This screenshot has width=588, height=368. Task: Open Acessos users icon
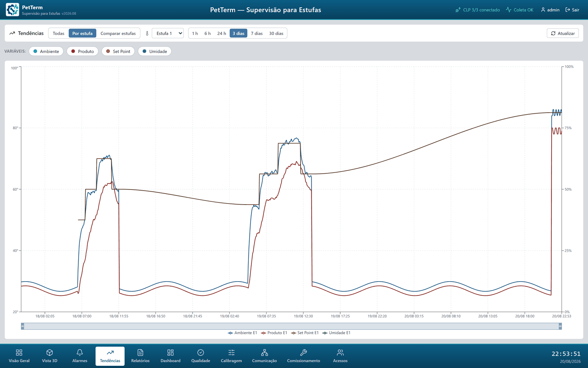[340, 353]
